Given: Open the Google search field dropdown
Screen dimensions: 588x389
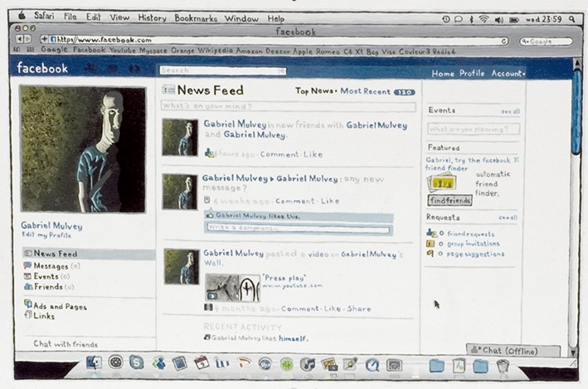Looking at the screenshot, I should [x=524, y=41].
